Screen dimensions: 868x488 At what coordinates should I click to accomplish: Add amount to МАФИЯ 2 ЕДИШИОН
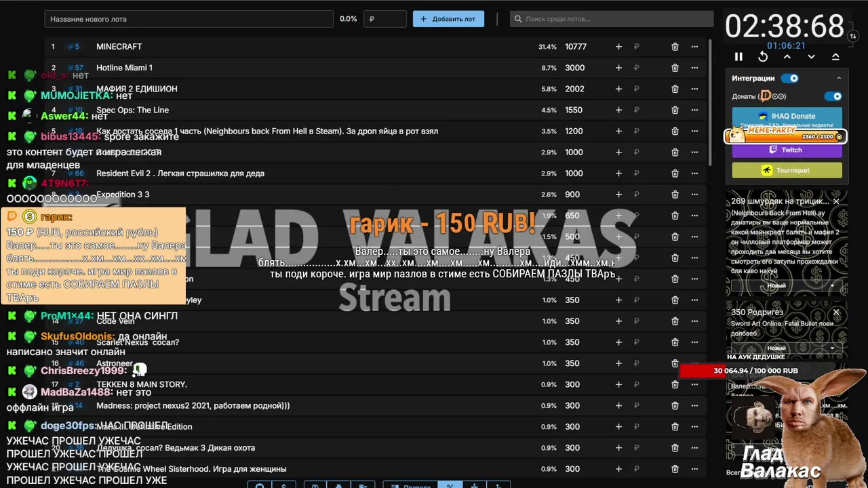tap(618, 89)
